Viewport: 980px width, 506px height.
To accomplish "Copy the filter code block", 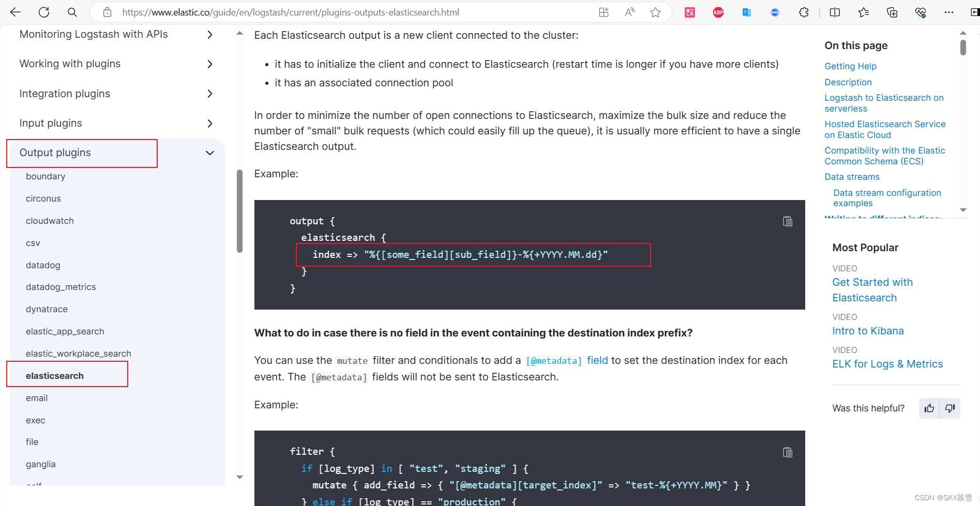I will click(788, 452).
